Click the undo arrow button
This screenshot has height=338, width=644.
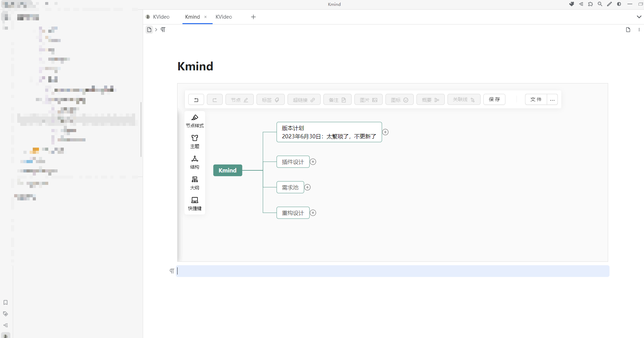196,100
